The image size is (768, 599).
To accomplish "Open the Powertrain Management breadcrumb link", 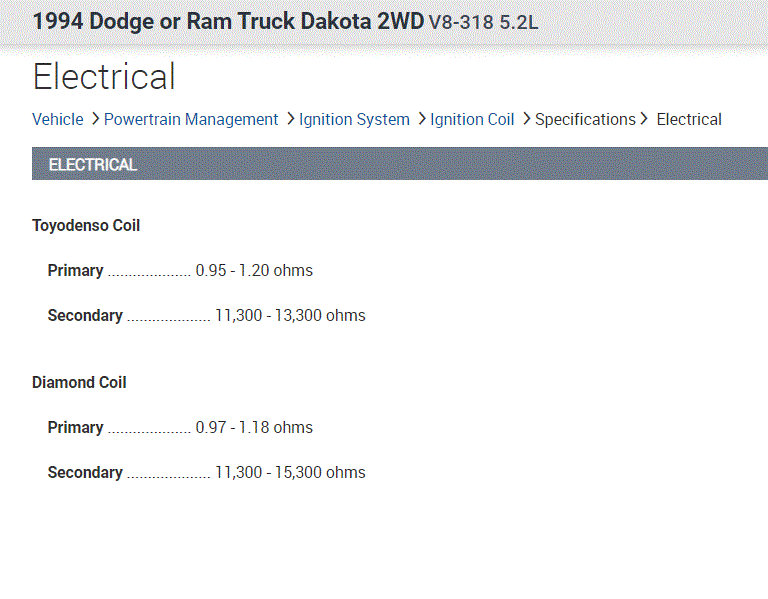I will tap(191, 119).
